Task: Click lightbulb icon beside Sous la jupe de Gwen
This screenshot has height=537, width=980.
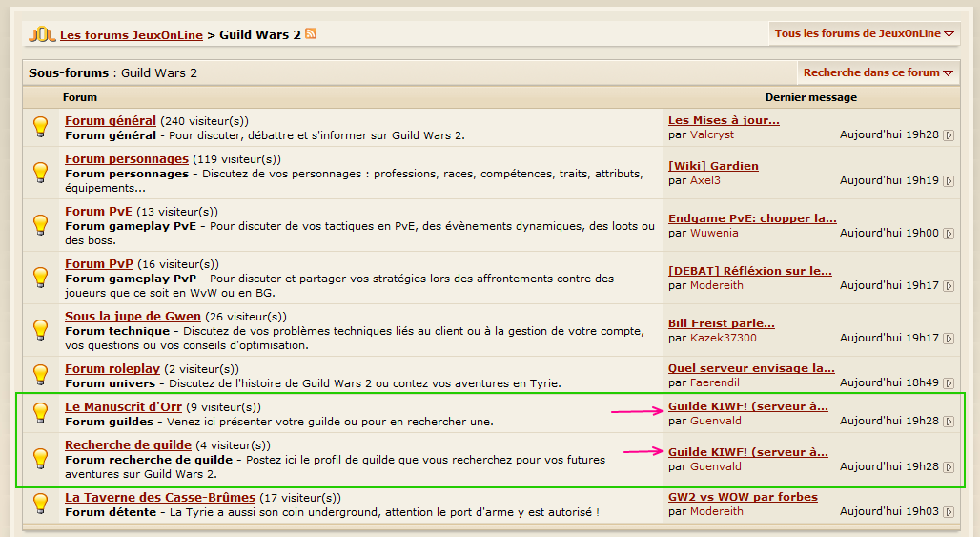Action: [x=41, y=330]
